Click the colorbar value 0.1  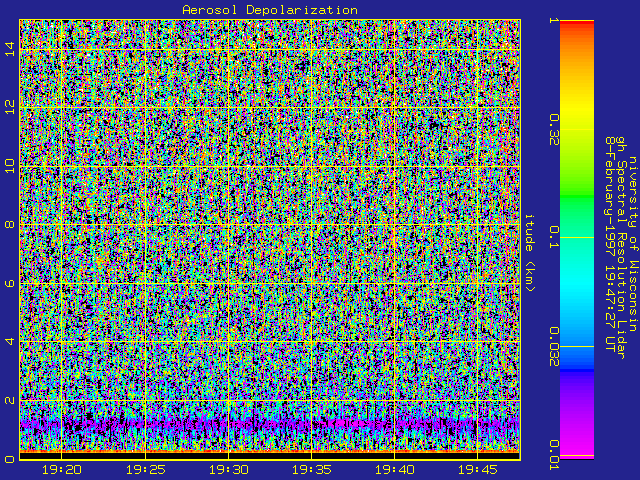[x=554, y=237]
